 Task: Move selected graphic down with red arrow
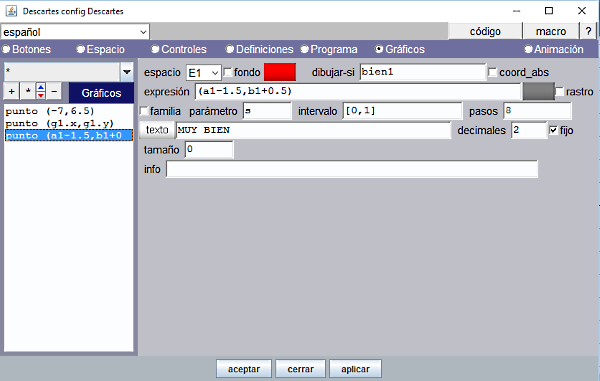(41, 96)
